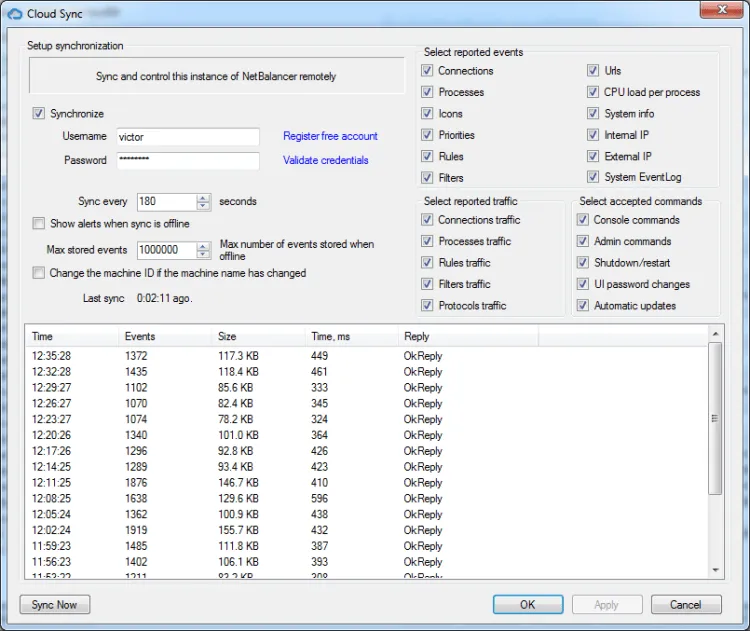Toggle the Rules events checkbox

click(x=427, y=156)
